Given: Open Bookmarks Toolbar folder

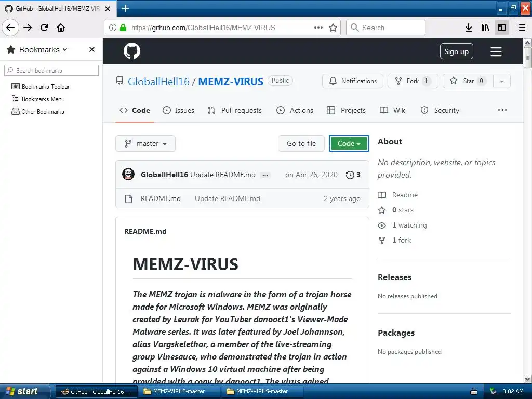Looking at the screenshot, I should point(41,87).
